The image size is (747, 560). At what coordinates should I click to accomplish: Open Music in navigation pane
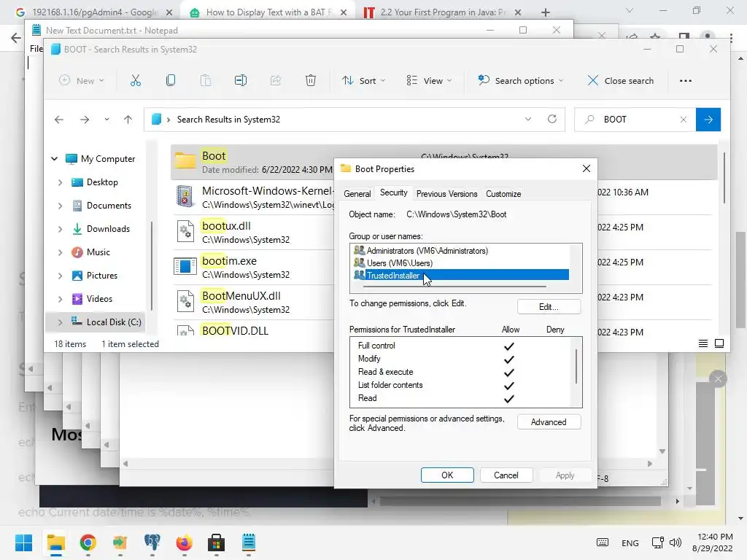(98, 252)
